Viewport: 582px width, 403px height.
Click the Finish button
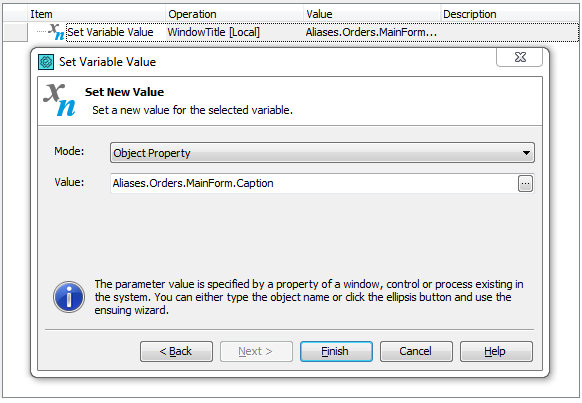[x=336, y=351]
